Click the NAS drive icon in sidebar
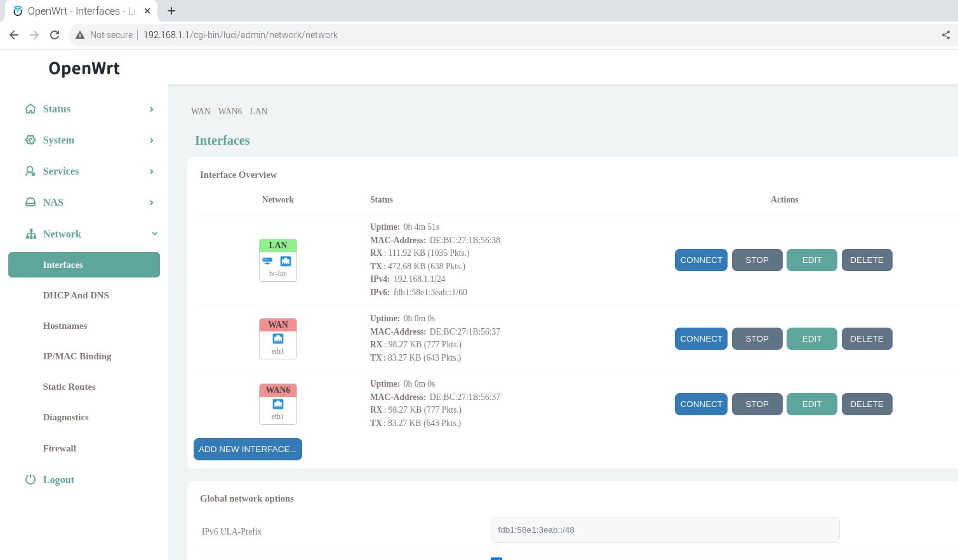Screen dimensions: 958x560 coord(30,202)
